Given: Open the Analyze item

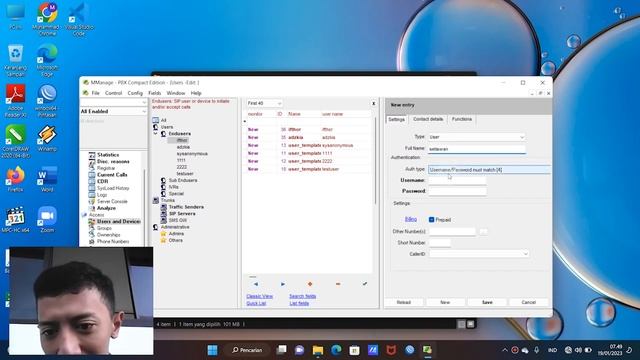Looking at the screenshot, I should 106,208.
